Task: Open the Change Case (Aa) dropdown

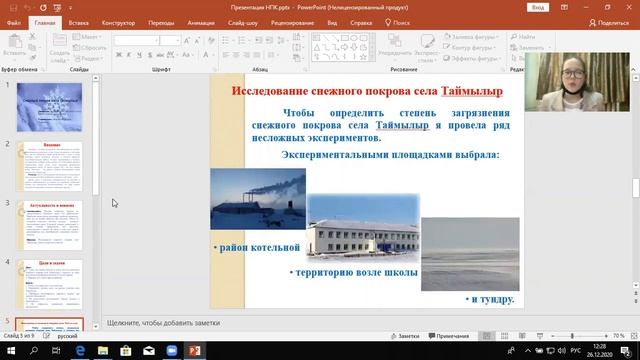Action: pos(187,55)
